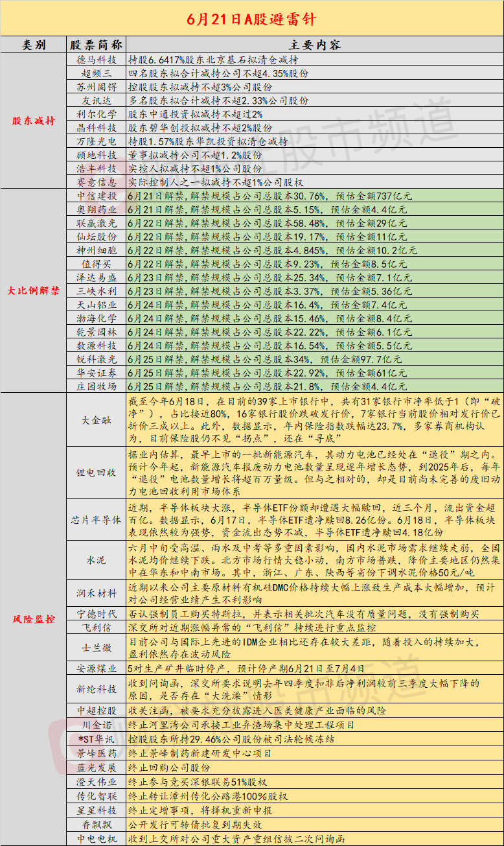504x846 pixels.
Task: Select stock name 星星科技
Action: (x=96, y=810)
